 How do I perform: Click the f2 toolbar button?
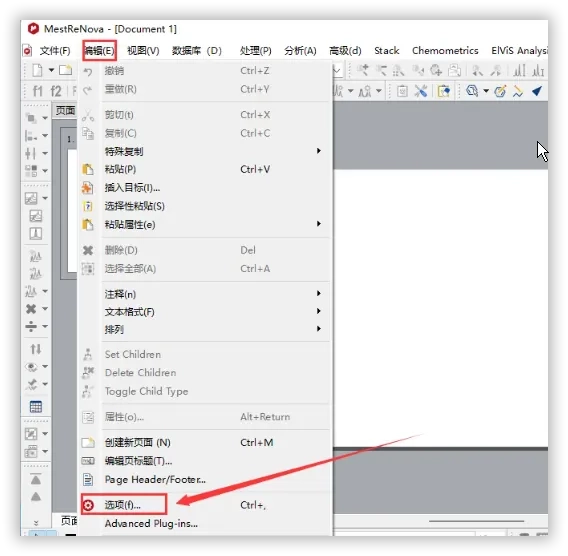point(56,91)
